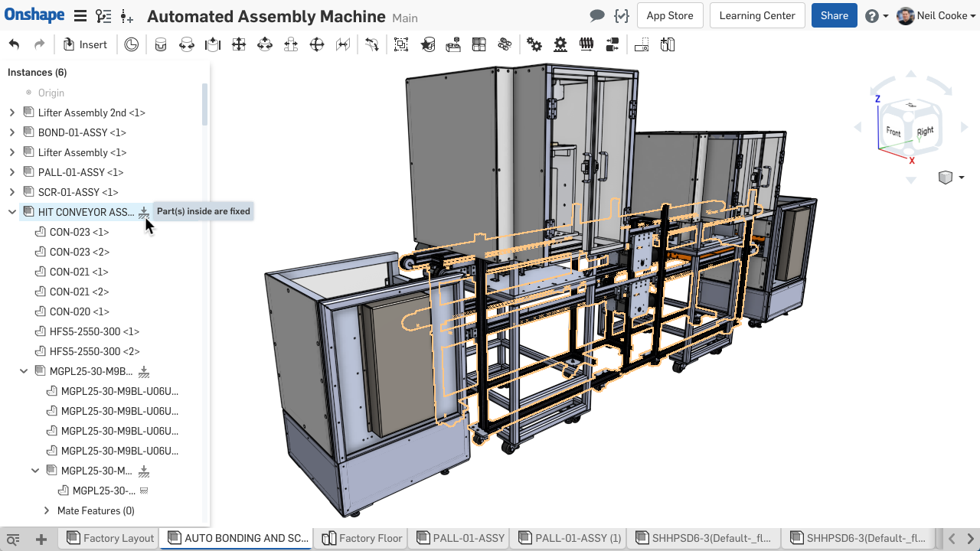Viewport: 980px width, 551px height.
Task: Open the Neil Cooke account dropdown
Action: pos(936,15)
